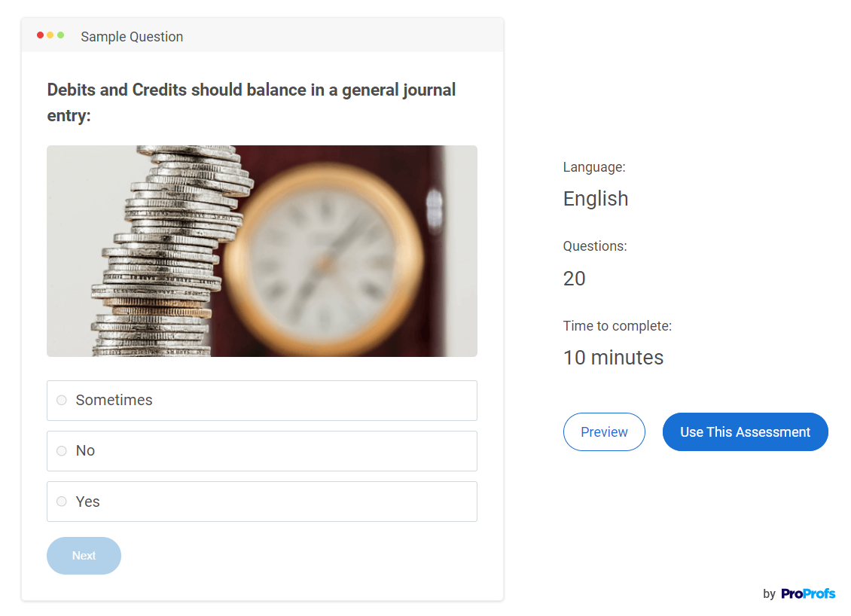Click the Use This Assessment button

pyautogui.click(x=745, y=432)
